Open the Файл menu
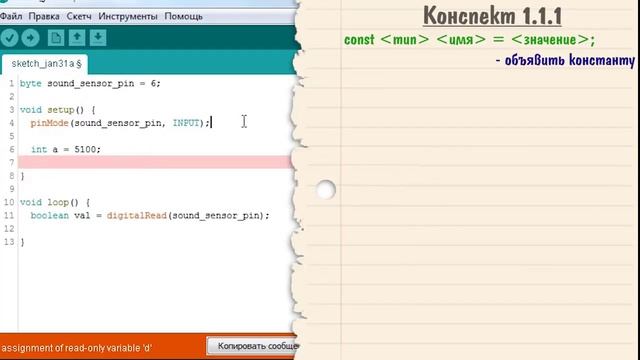Screen dimensions: 640x360 tap(11, 16)
